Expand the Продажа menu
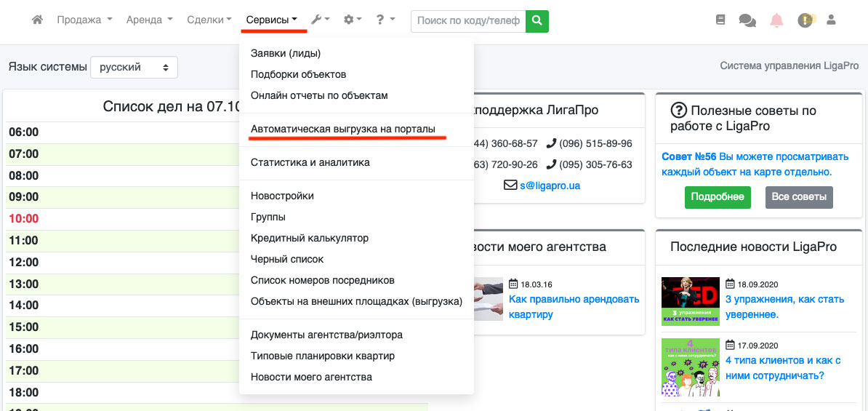The width and height of the screenshot is (868, 411). click(x=84, y=20)
